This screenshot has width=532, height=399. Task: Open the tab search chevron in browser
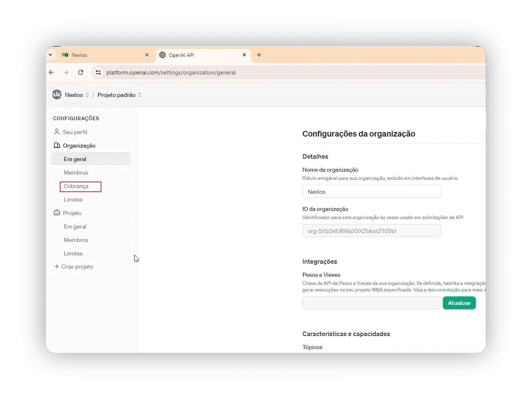pos(50,55)
